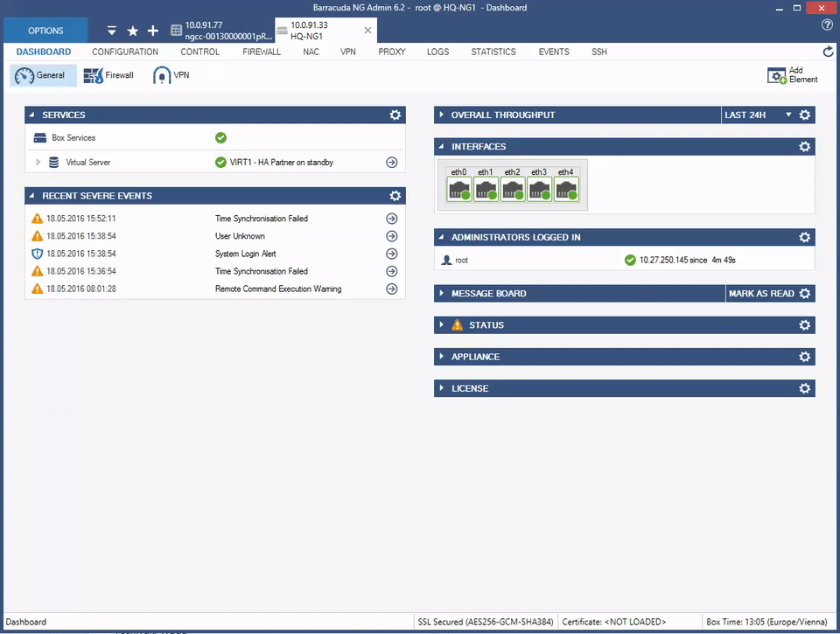
Task: Click MARK AS READ on message board
Action: tap(761, 293)
